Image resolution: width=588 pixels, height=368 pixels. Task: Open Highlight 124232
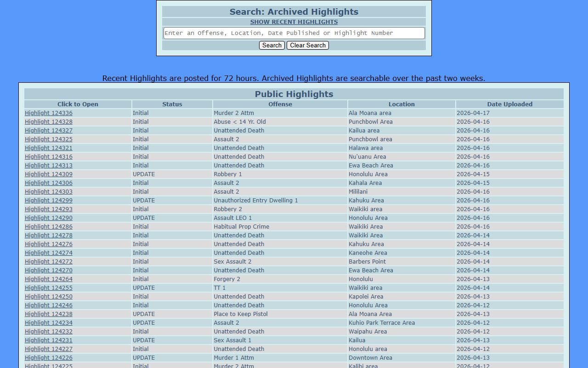(49, 332)
